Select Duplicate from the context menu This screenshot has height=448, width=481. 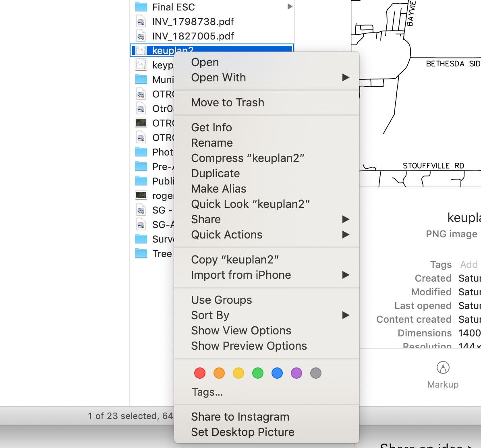tap(215, 173)
